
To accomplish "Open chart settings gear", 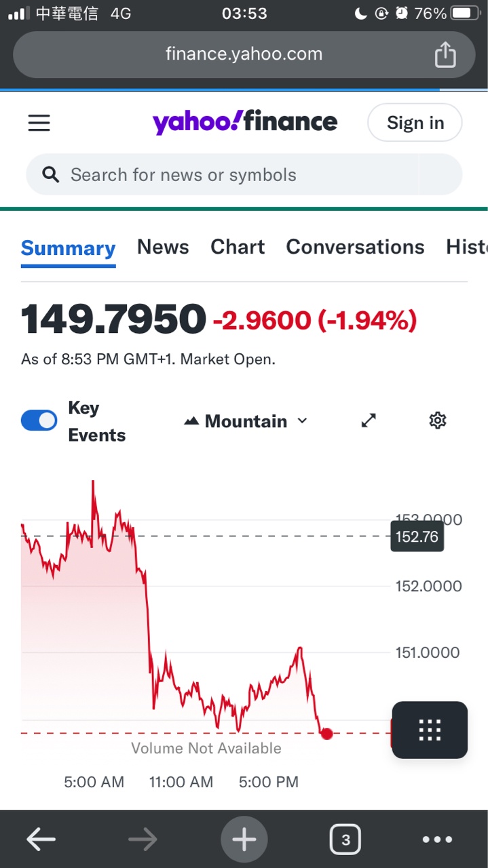I will coord(438,421).
